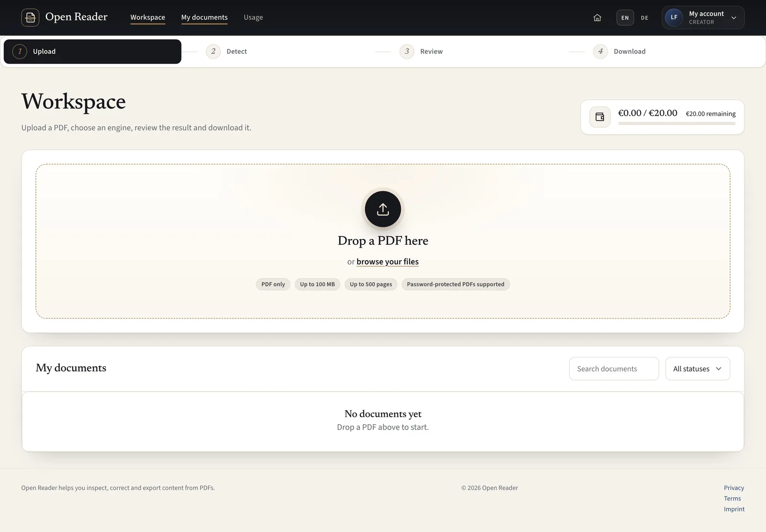
Task: Switch language to EN
Action: [x=625, y=18]
